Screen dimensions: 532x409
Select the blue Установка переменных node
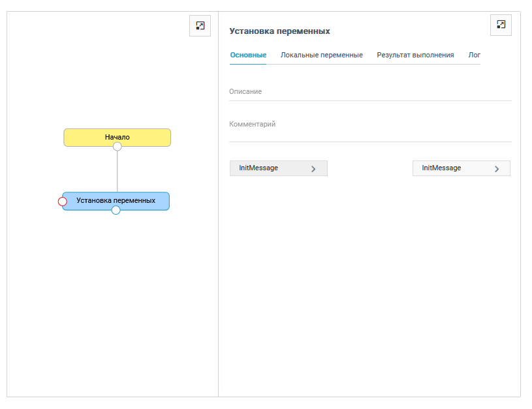116,201
